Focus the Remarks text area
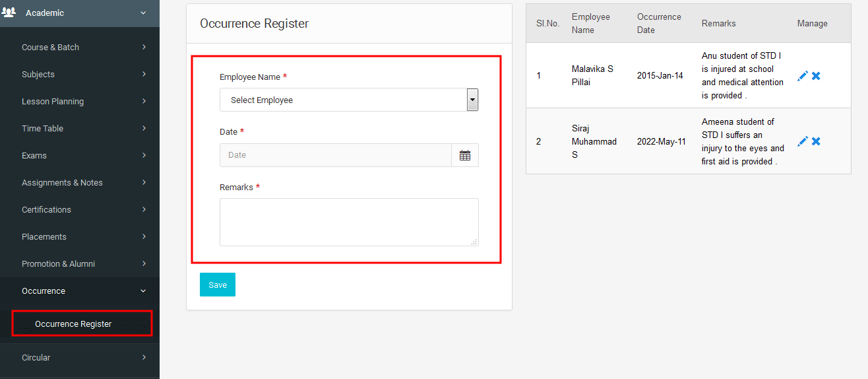Viewport: 868px width, 379px height. tap(348, 222)
